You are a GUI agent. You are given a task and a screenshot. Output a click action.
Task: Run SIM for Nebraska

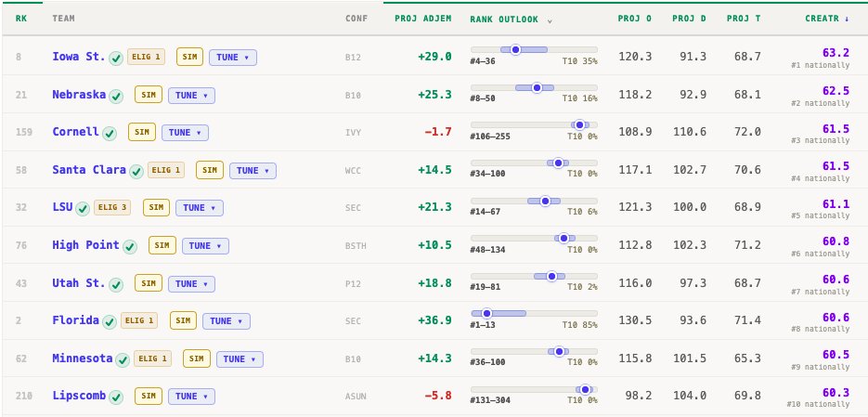pyautogui.click(x=149, y=95)
